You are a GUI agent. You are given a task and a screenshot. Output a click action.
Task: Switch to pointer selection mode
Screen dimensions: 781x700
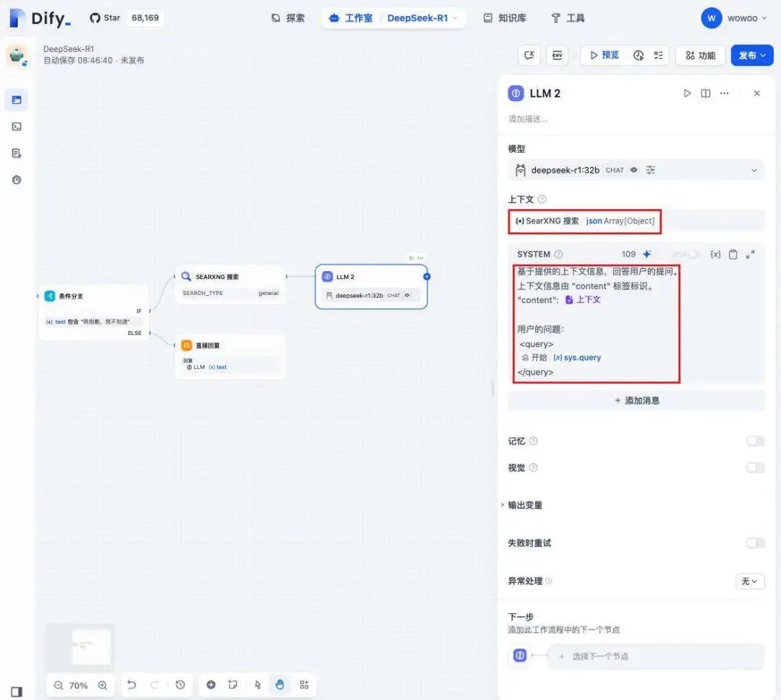(x=257, y=685)
